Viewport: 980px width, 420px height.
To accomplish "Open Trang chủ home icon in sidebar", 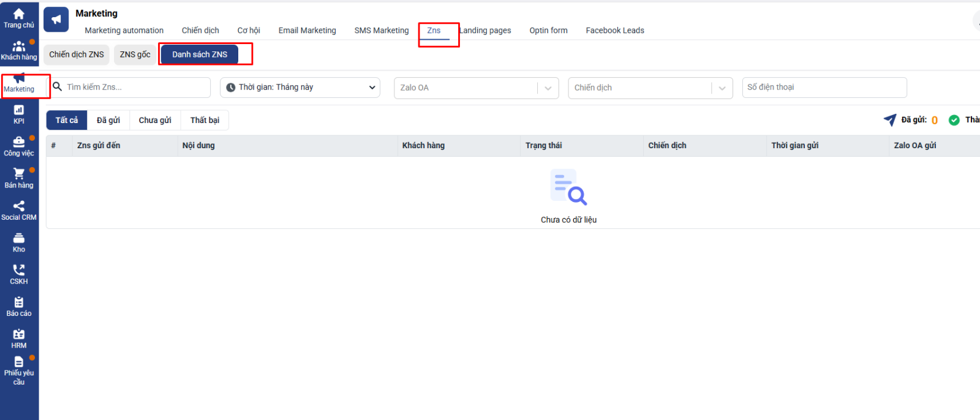I will click(x=19, y=18).
